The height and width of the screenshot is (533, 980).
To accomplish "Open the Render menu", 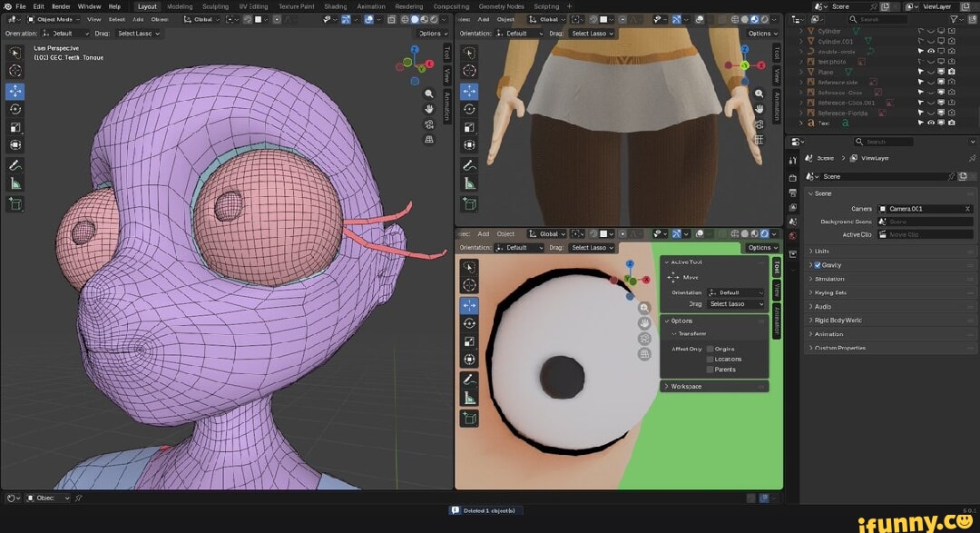I will tap(61, 6).
